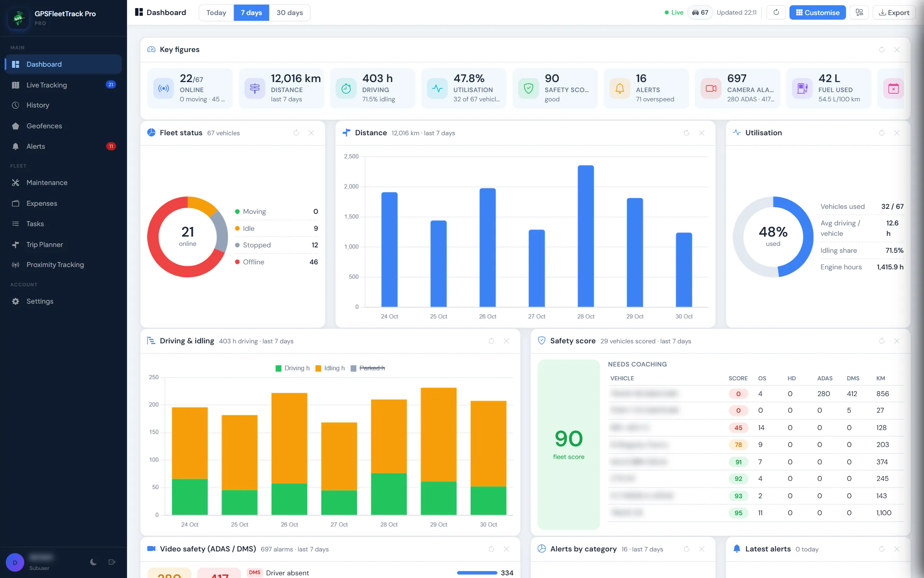The image size is (924, 578).
Task: Refresh the Utilisation widget
Action: click(x=882, y=133)
